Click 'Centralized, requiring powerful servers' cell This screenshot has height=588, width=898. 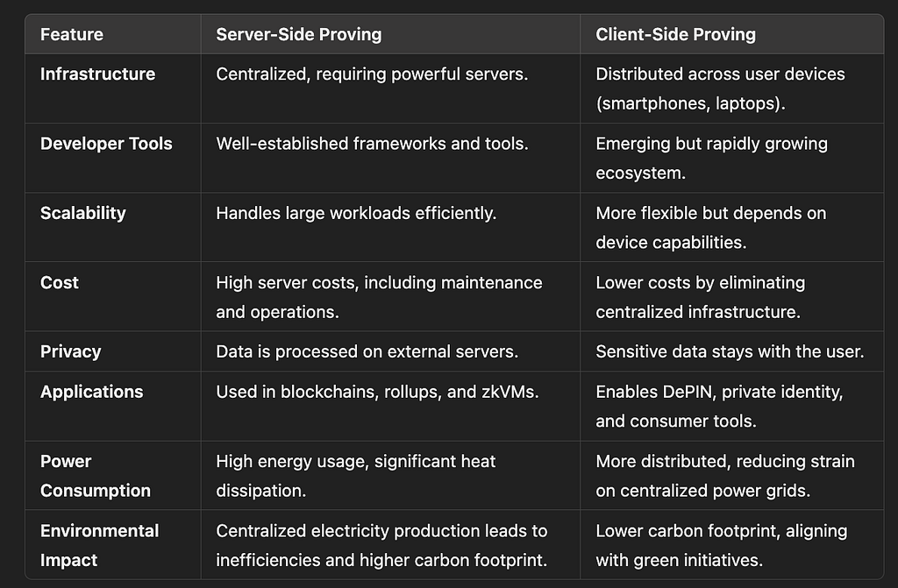coord(372,74)
